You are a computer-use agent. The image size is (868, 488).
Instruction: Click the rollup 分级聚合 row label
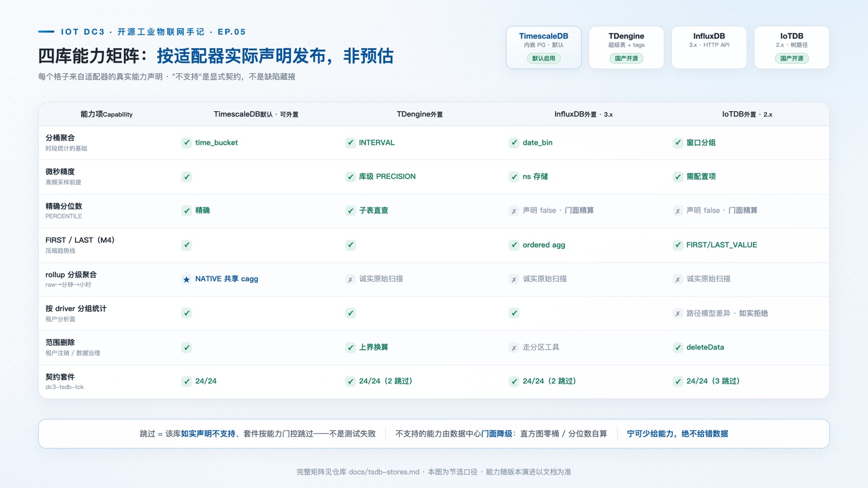(71, 274)
